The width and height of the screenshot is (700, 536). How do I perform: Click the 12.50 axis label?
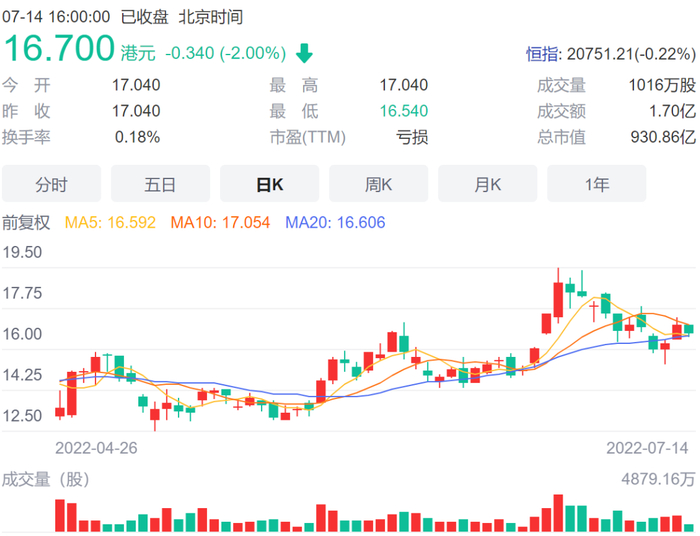coord(22,416)
